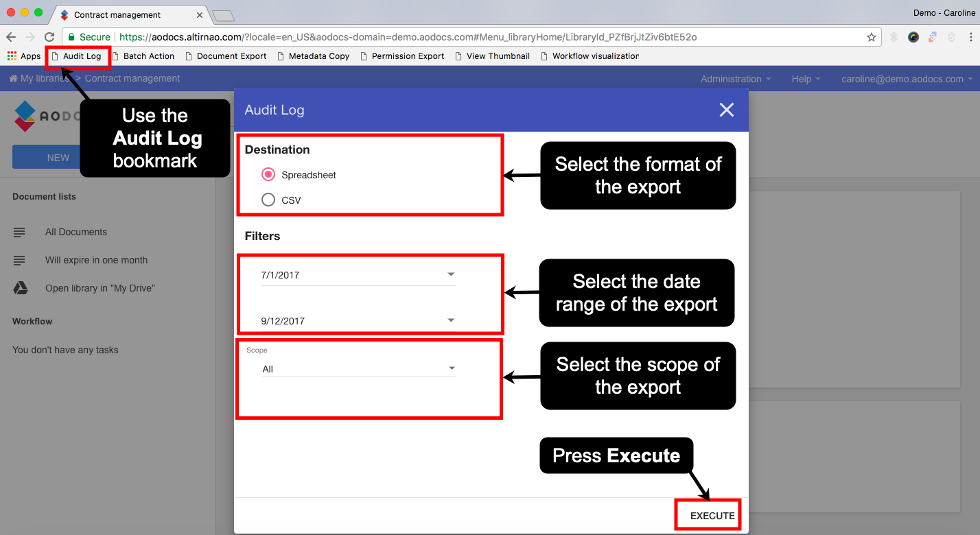This screenshot has width=980, height=535.
Task: Open the Chrome three-dot menu
Action: tap(970, 37)
